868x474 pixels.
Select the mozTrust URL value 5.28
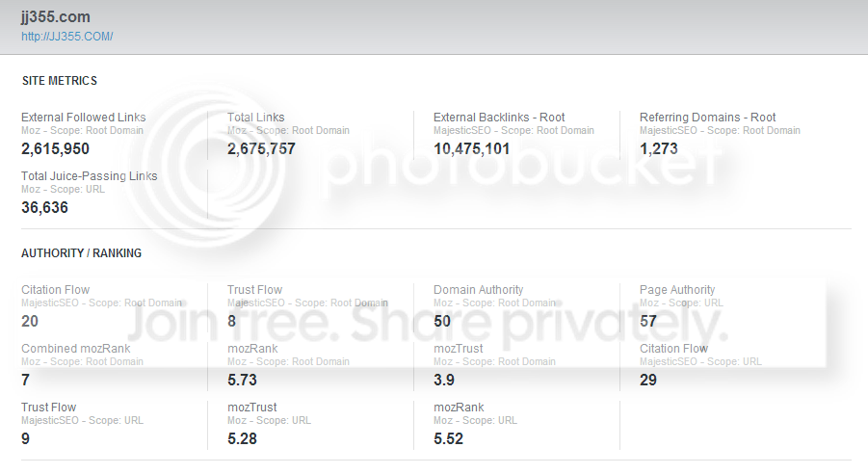tap(242, 438)
